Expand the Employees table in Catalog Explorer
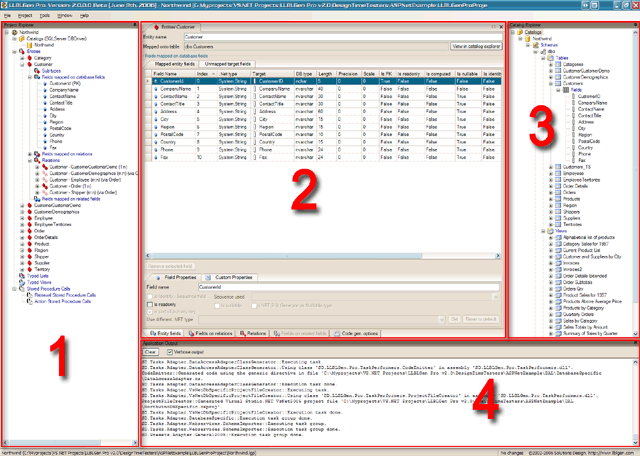Image resolution: width=640 pixels, height=456 pixels. pos(551,174)
